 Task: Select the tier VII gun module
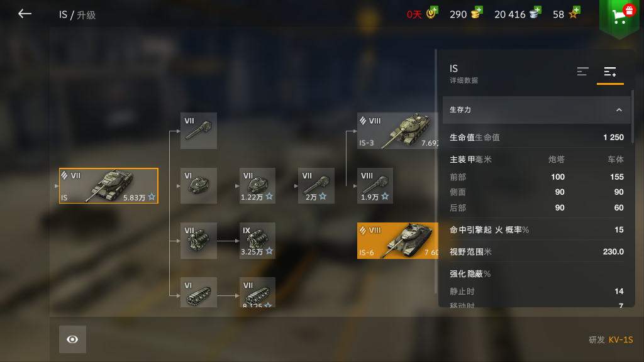point(198,131)
